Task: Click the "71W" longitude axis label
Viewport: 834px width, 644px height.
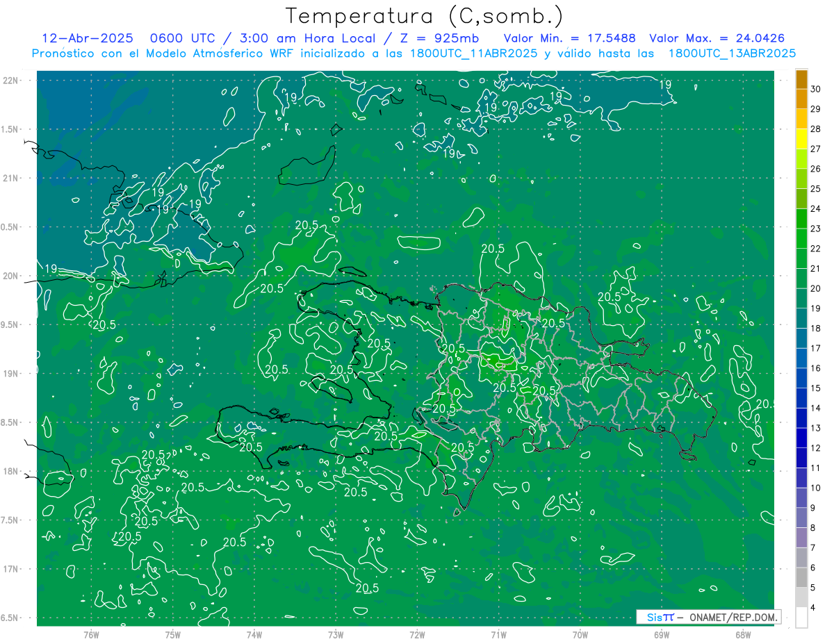Action: [x=498, y=634]
